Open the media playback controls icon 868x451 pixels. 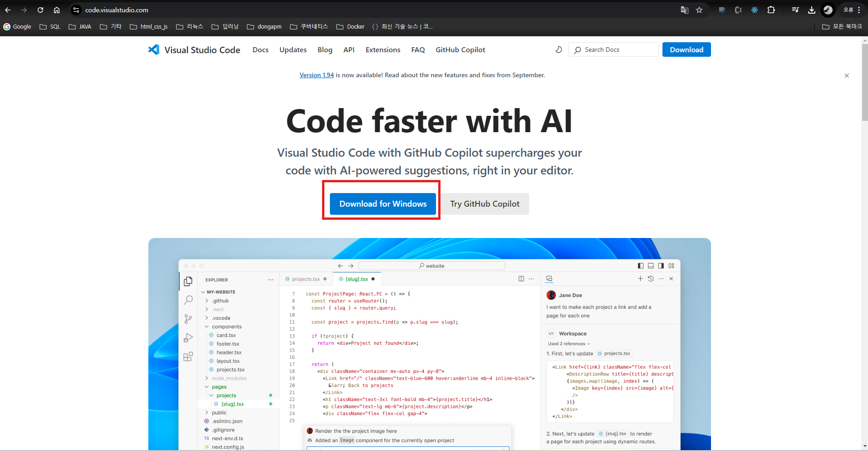point(795,10)
